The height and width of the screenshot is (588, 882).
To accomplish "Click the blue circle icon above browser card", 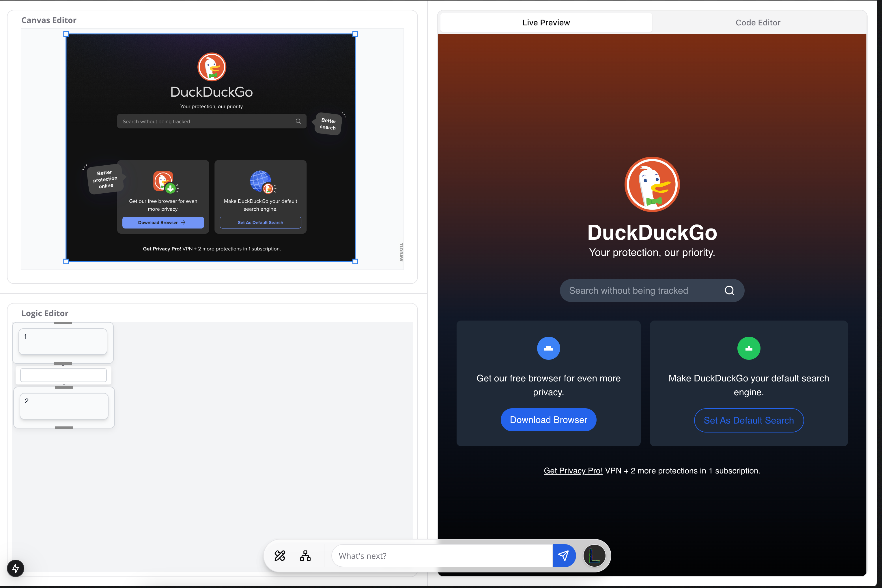I will [x=548, y=348].
